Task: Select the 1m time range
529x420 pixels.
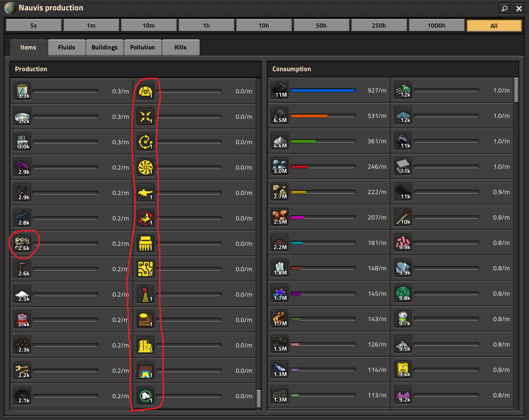Action: (91, 26)
